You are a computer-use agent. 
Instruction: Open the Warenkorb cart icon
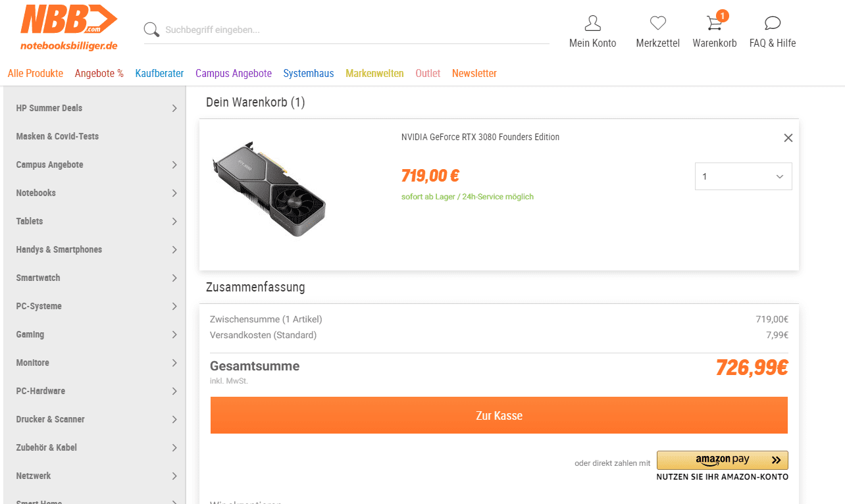pyautogui.click(x=714, y=24)
